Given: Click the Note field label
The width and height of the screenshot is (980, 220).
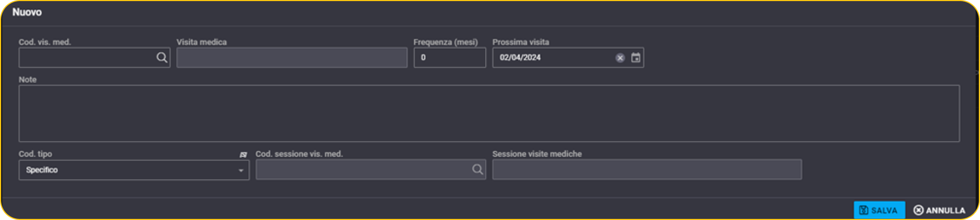Looking at the screenshot, I should tap(27, 79).
